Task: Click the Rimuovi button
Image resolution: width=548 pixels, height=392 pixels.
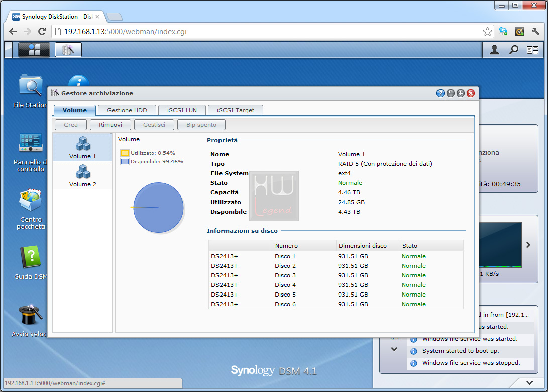Action: 111,125
